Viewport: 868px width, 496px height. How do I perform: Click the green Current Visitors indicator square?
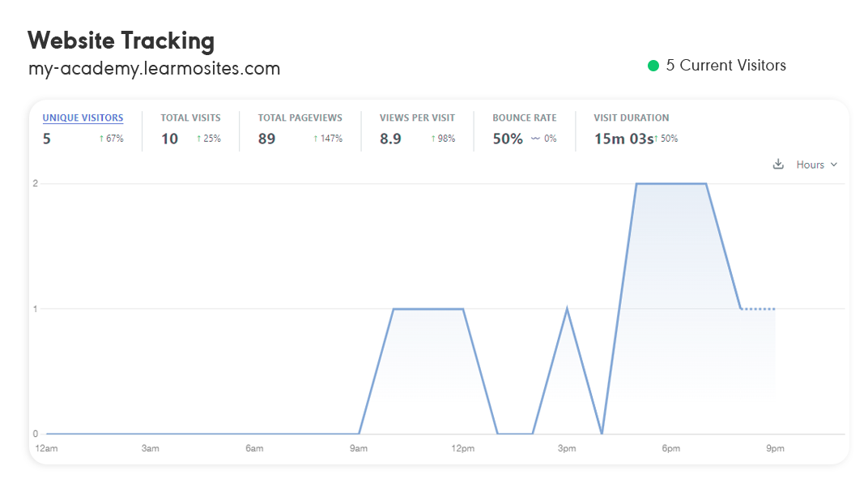pyautogui.click(x=653, y=66)
